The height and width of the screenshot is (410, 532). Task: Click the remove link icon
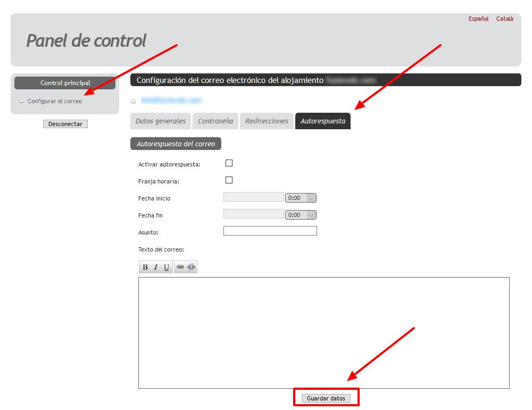pos(192,267)
